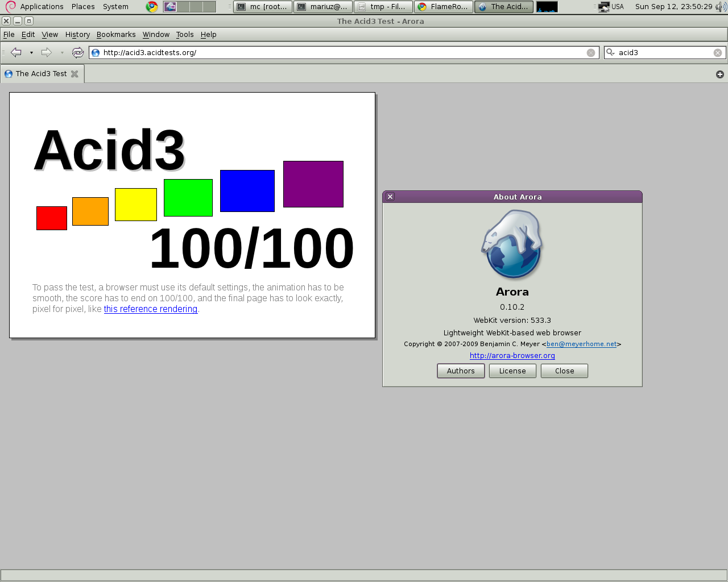The width and height of the screenshot is (728, 582).
Task: Switch to 'mc [root...' taskbar window
Action: click(x=263, y=7)
